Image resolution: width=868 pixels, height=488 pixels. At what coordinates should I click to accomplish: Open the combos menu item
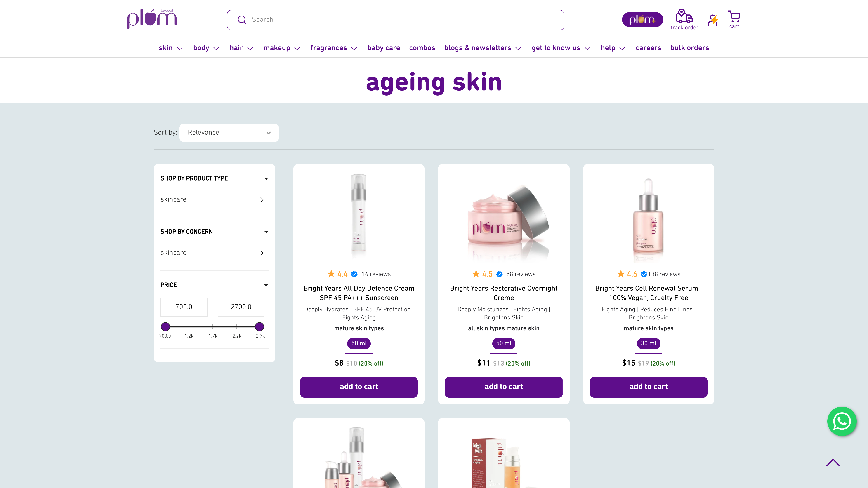click(422, 48)
